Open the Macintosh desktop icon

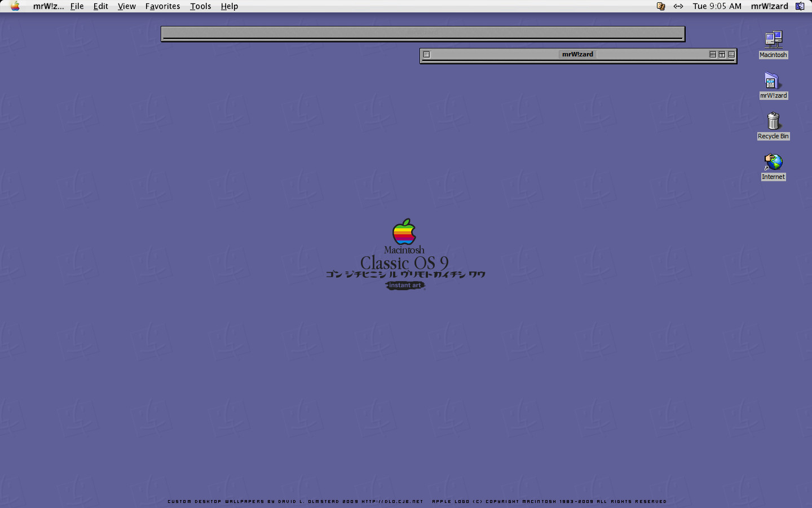(x=773, y=40)
